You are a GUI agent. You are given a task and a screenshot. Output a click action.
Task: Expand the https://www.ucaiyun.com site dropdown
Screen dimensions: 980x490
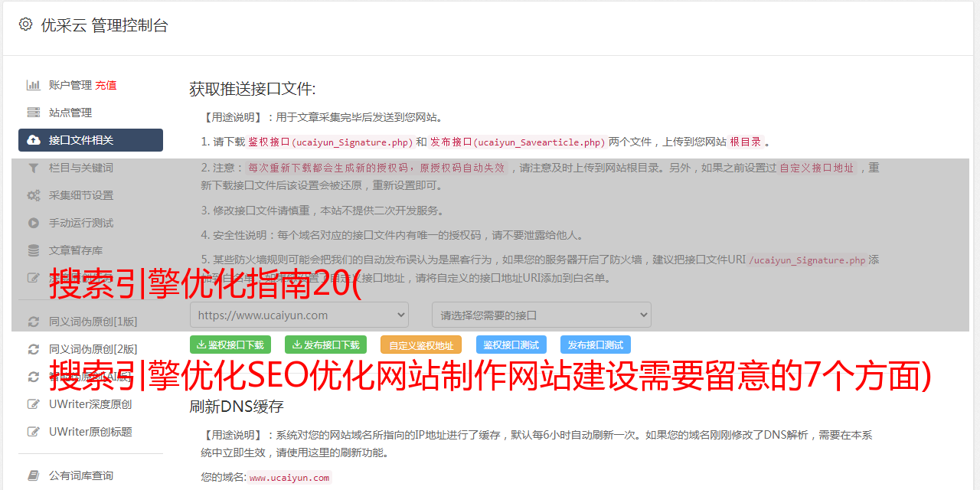click(x=299, y=315)
